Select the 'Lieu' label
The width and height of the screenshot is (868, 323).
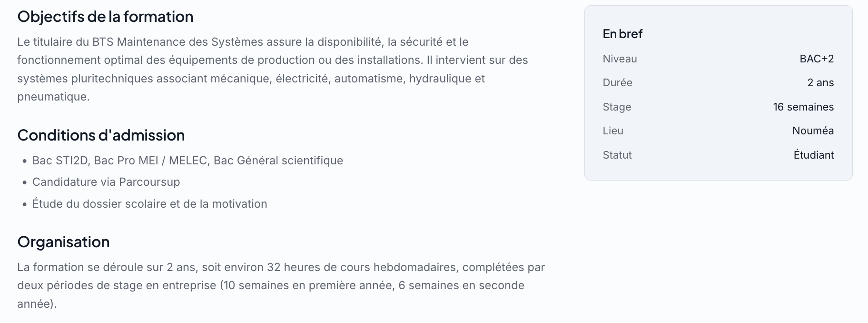613,131
